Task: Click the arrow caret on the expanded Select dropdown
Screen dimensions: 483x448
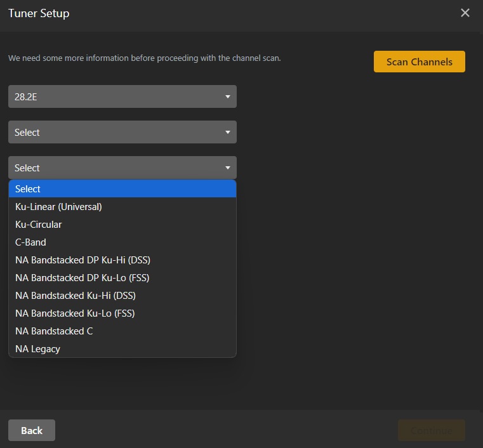Action: [x=227, y=168]
